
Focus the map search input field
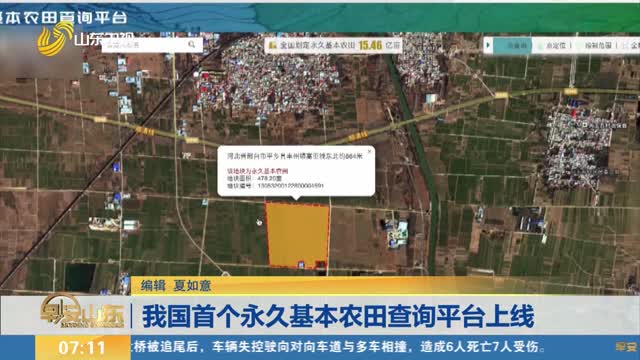pyautogui.click(x=152, y=44)
